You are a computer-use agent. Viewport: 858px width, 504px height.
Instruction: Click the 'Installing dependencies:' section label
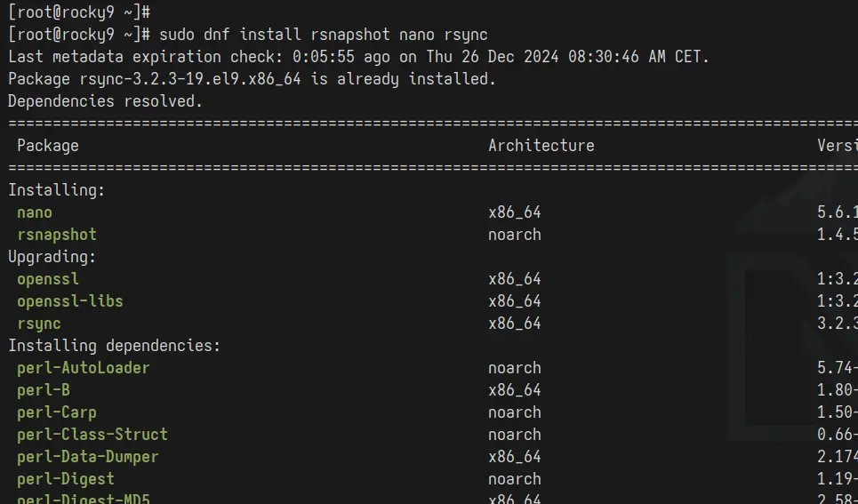[115, 346]
